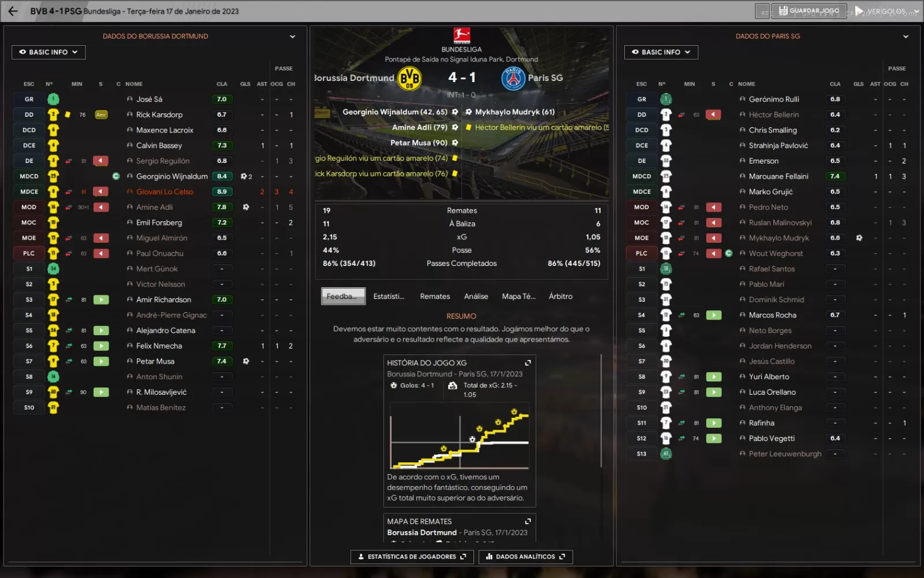Screen dimensions: 924x578
Task: Click Fellaini's 7.4 rating badge
Action: (x=835, y=176)
